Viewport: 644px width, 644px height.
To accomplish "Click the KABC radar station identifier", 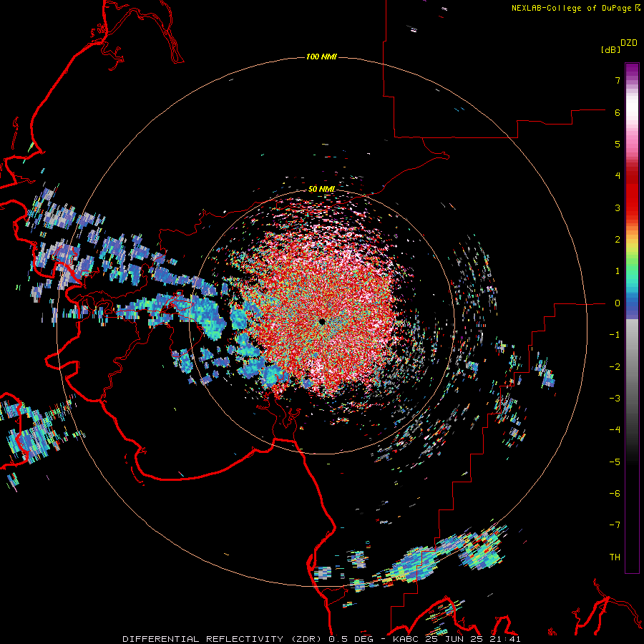I will (406, 639).
